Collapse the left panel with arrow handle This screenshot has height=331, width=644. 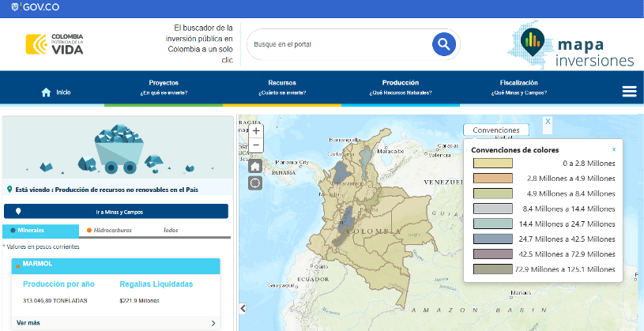coord(243,309)
